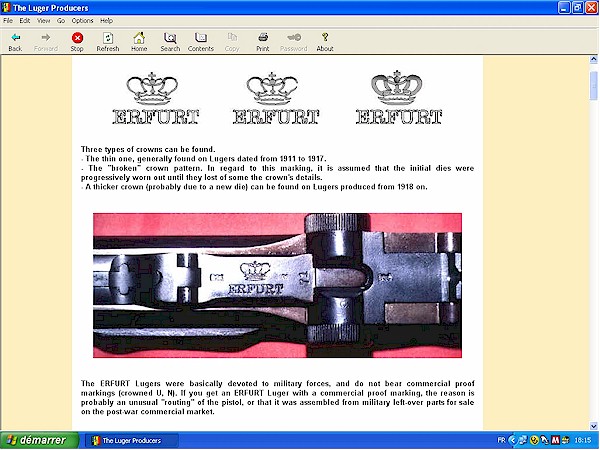The height and width of the screenshot is (450, 600).
Task: Click the Luger toggle photograph
Action: [x=277, y=285]
